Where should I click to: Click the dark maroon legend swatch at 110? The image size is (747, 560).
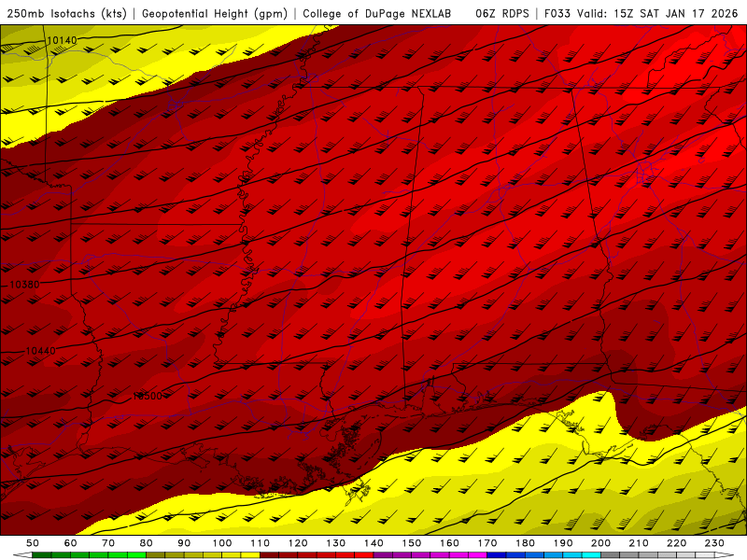pos(269,555)
